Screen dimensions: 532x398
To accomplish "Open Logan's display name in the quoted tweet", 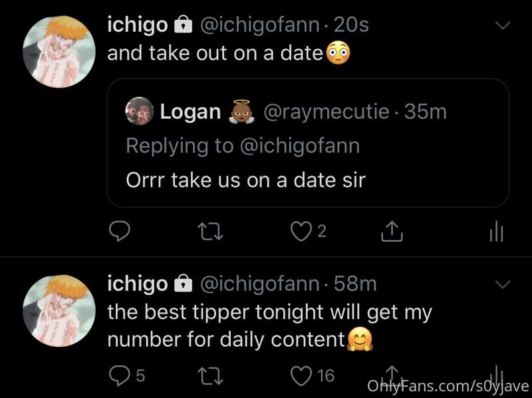I will 190,112.
